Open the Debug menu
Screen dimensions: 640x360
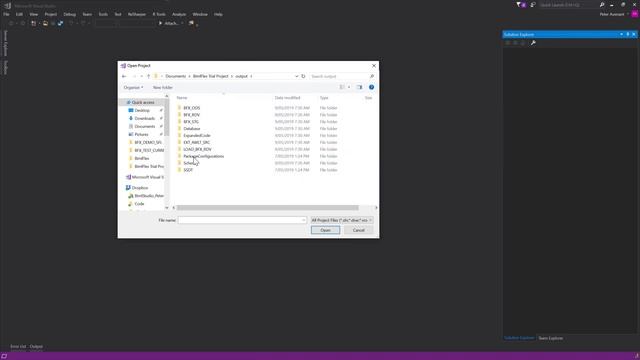69,14
